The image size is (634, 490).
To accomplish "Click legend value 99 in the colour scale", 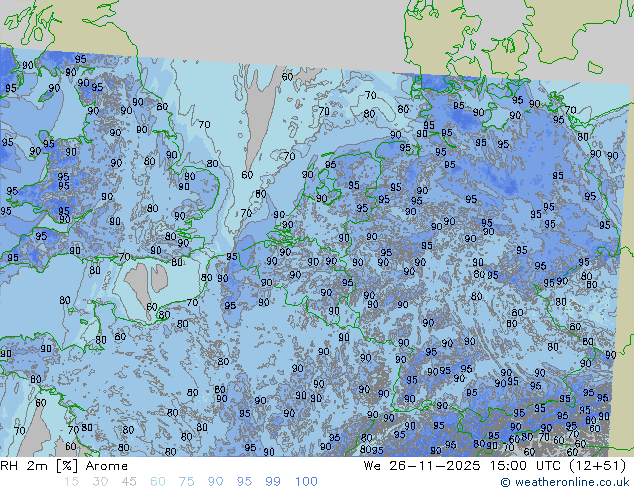I will coord(273,482).
